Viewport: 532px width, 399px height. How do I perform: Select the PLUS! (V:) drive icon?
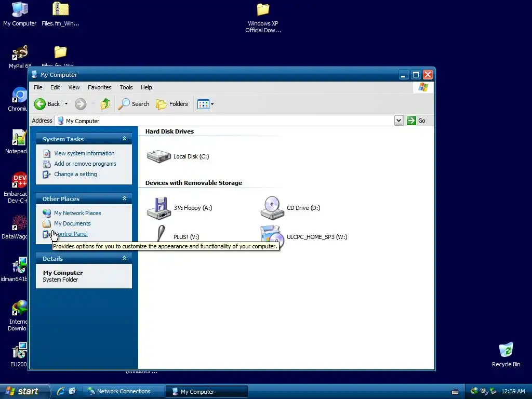point(160,234)
